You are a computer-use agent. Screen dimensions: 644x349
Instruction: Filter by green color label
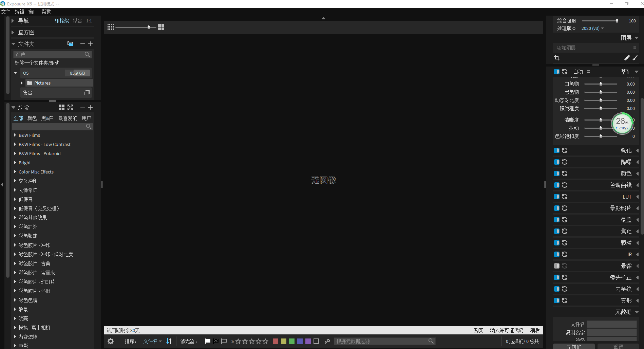coord(292,341)
